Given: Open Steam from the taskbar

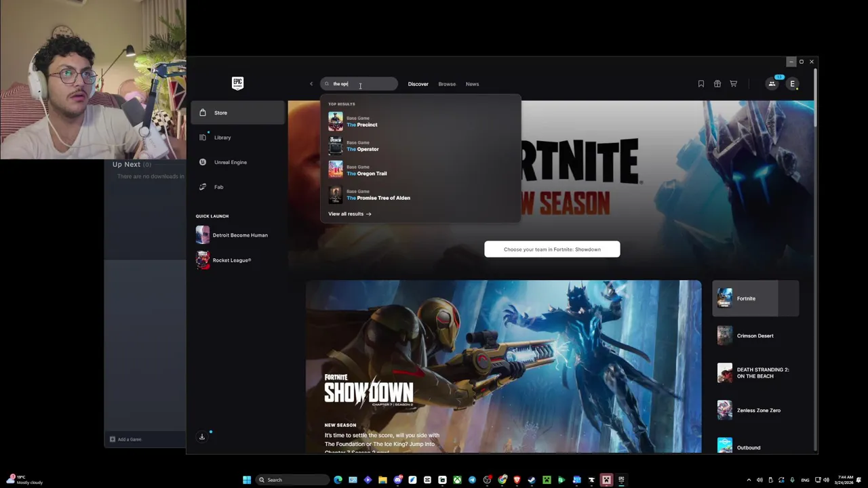Looking at the screenshot, I should pyautogui.click(x=532, y=480).
